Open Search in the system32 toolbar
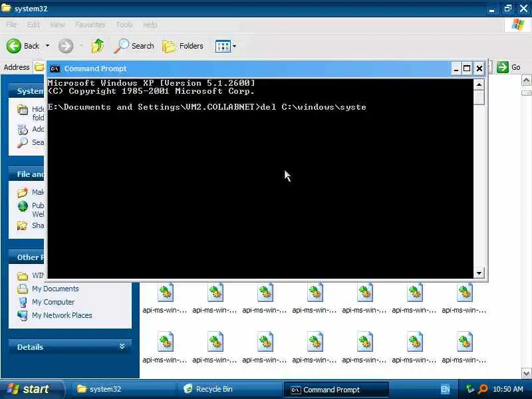Viewport: 532px width, 399px height. pyautogui.click(x=134, y=46)
